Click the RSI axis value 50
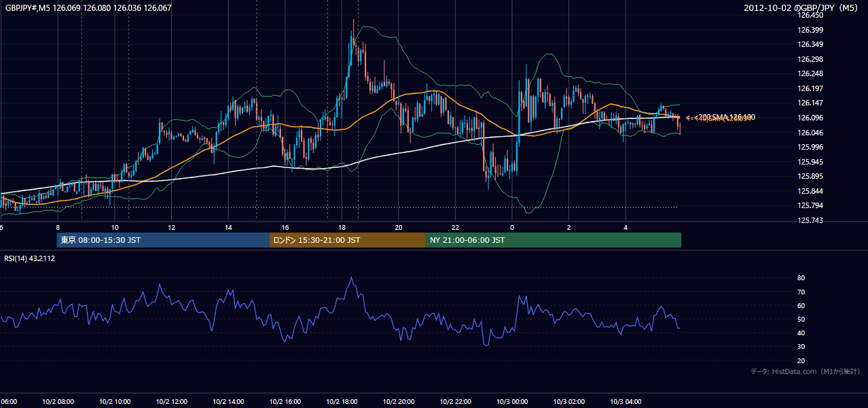868x408 pixels. (x=801, y=319)
